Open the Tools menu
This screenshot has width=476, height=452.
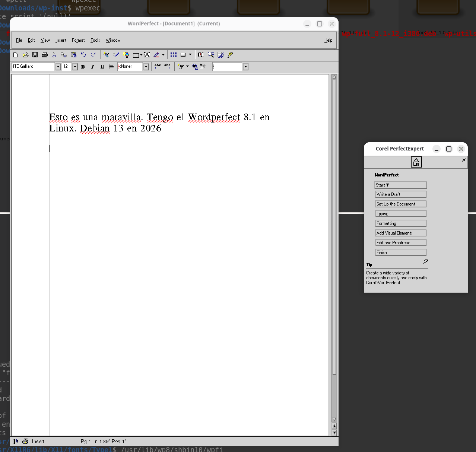click(x=95, y=40)
